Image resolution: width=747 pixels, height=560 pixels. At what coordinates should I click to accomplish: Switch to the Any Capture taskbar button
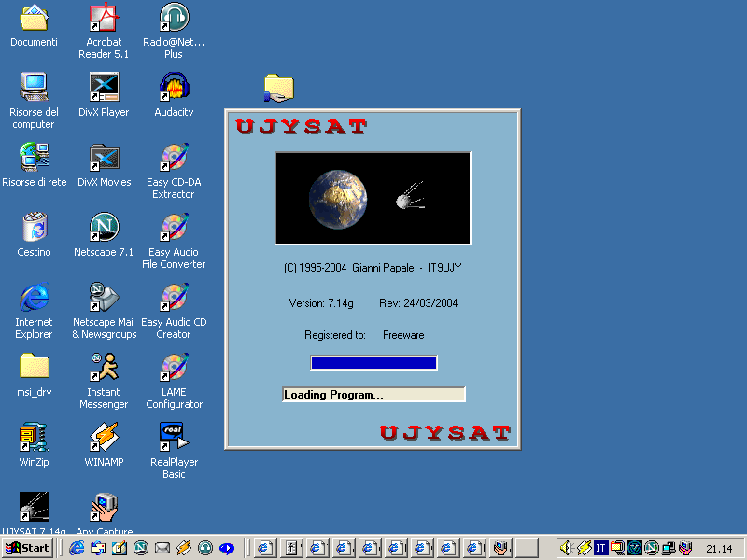pos(500,548)
